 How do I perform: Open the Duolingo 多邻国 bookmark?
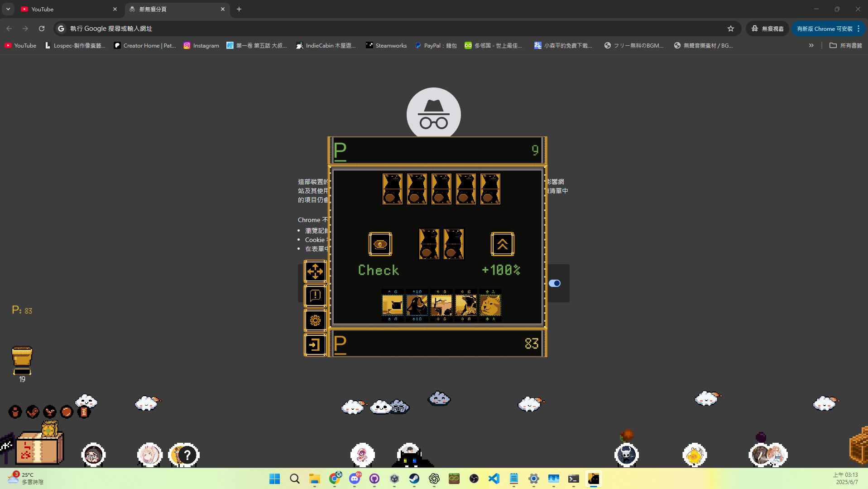click(494, 45)
